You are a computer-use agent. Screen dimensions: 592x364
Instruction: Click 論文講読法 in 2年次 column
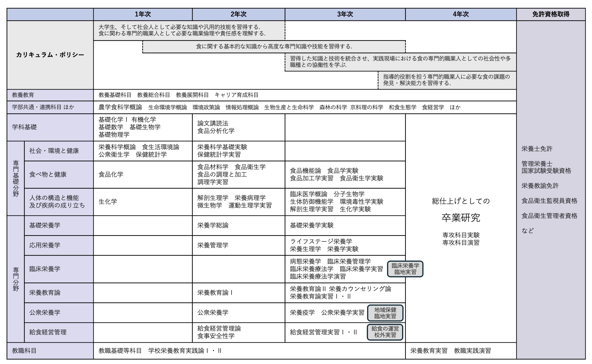[x=213, y=123]
